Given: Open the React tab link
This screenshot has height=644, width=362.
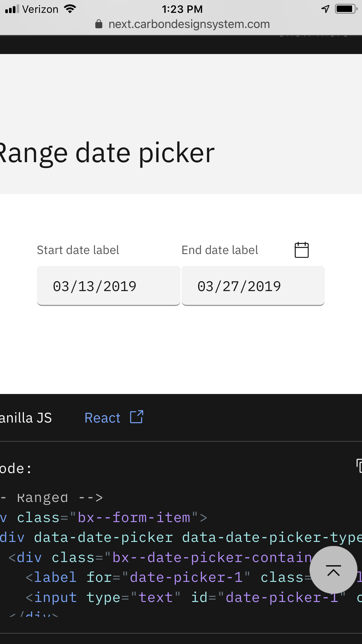Looking at the screenshot, I should 103,418.
